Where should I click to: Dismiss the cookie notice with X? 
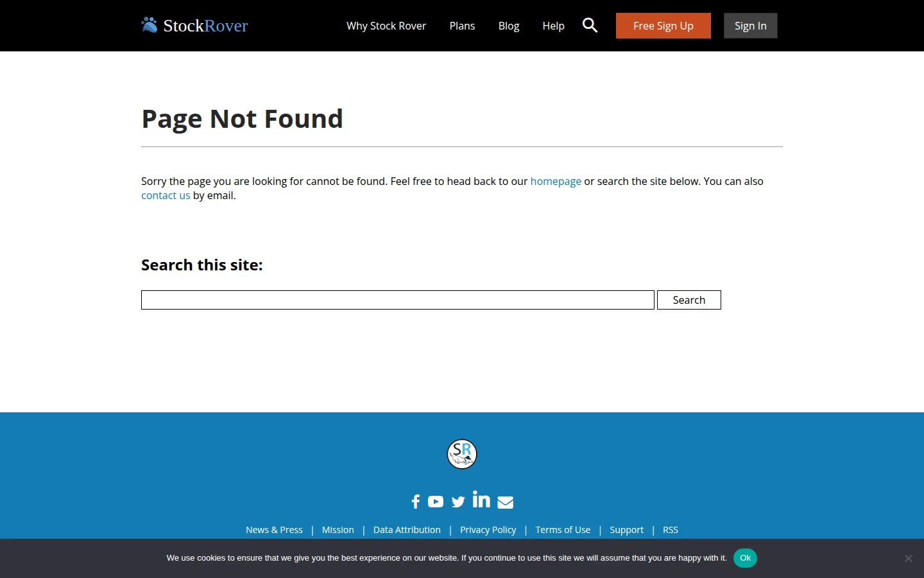pyautogui.click(x=908, y=558)
